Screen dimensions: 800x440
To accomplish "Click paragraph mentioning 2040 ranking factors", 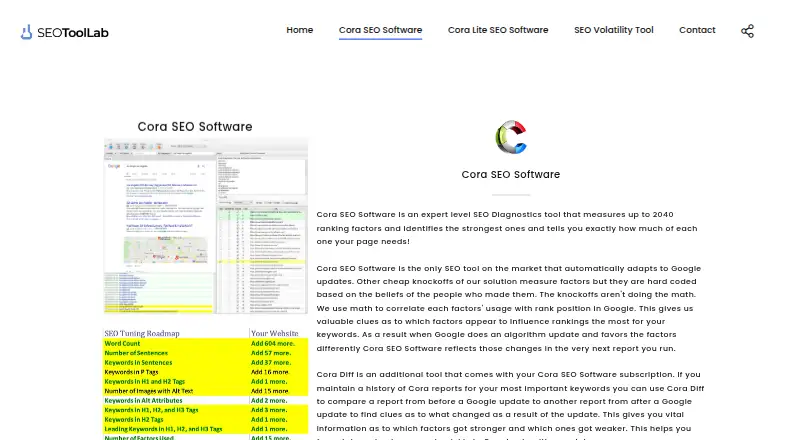I will (x=507, y=228).
